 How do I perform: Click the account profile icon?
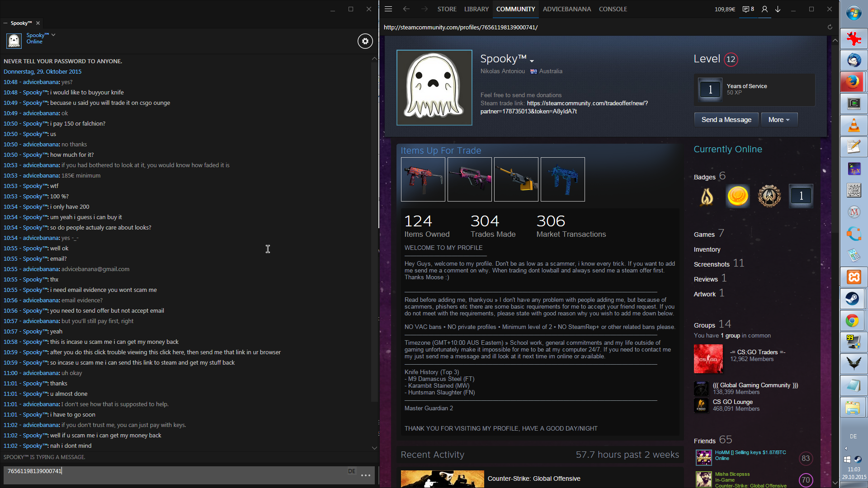click(764, 9)
